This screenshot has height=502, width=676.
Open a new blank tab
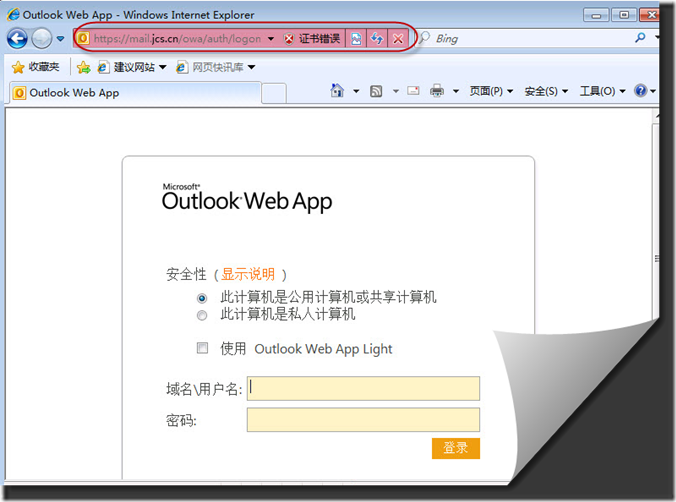[x=274, y=94]
